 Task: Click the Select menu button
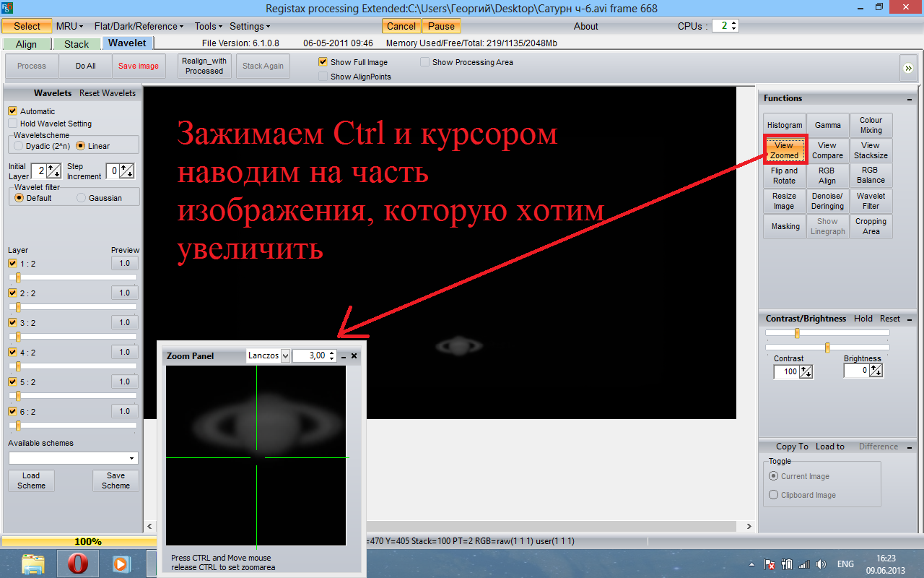click(27, 26)
